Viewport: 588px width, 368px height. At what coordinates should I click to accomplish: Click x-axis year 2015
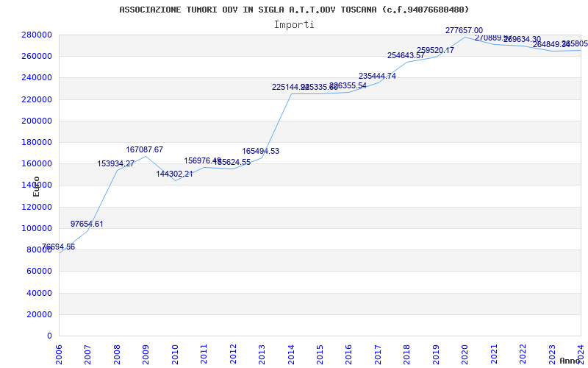point(320,355)
